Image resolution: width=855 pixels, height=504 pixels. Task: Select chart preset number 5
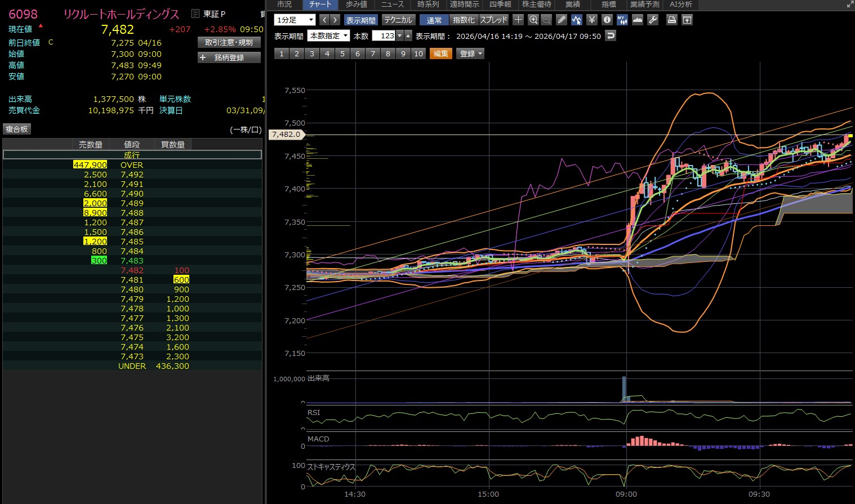coord(342,53)
